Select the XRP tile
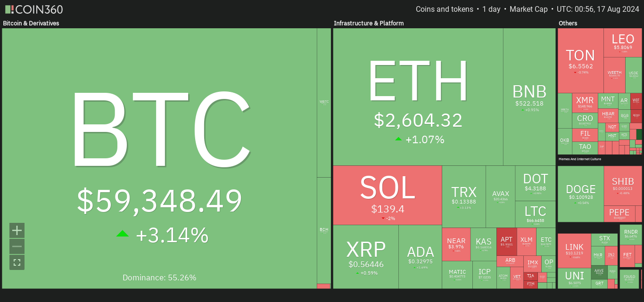 coord(366,257)
